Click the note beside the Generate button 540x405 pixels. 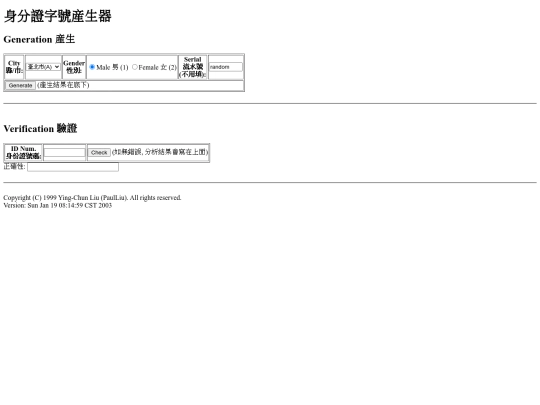(x=63, y=85)
